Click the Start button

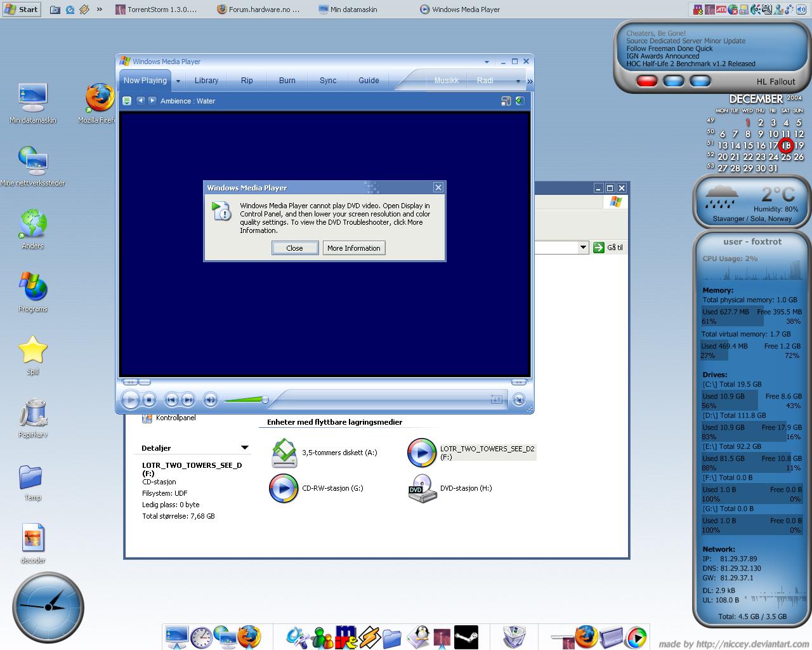click(x=22, y=9)
